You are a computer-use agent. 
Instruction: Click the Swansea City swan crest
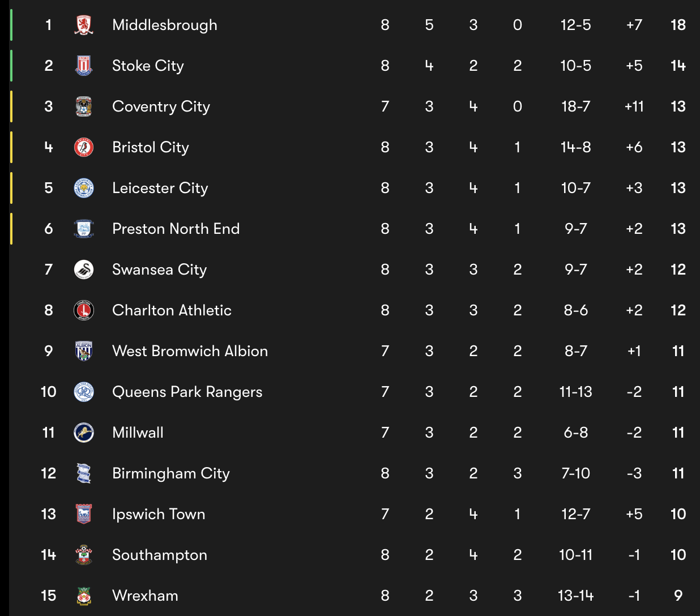(84, 269)
